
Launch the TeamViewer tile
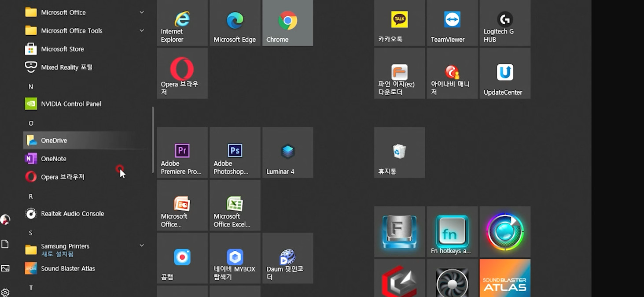(x=453, y=22)
